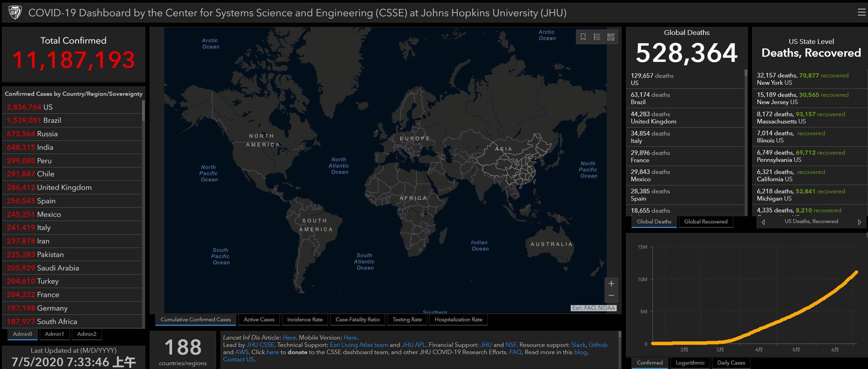Open the Lancet article Here link
Screen dimensions: 868x369
(289, 338)
